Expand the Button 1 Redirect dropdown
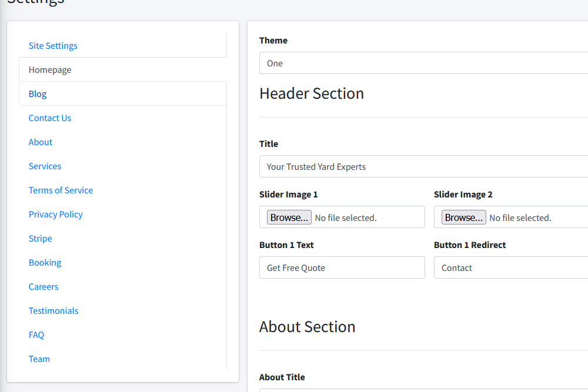Viewport: 588px width, 392px height. (x=510, y=268)
